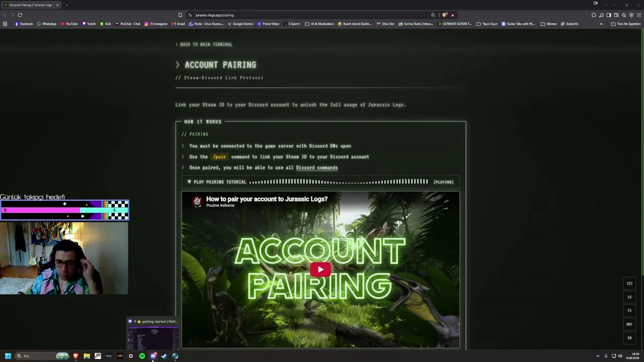Open the Prime Video bookmark
Screen dimensions: 644x362
tap(268, 24)
